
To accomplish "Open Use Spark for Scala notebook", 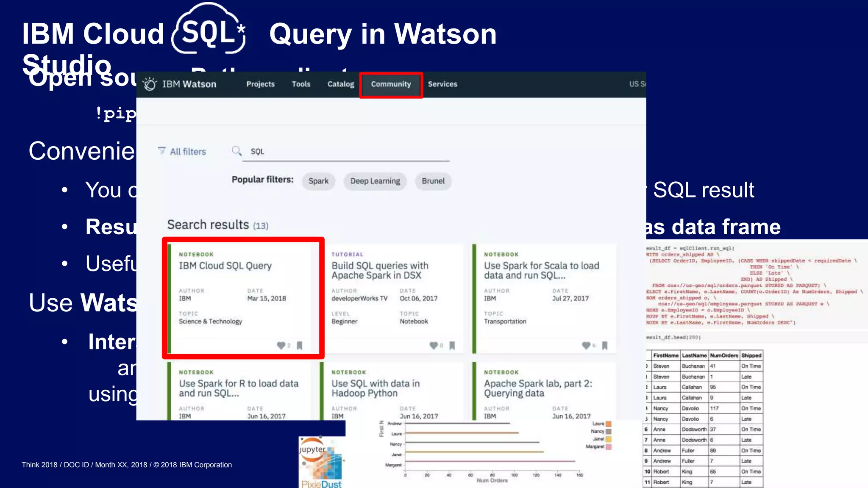I will [x=541, y=270].
